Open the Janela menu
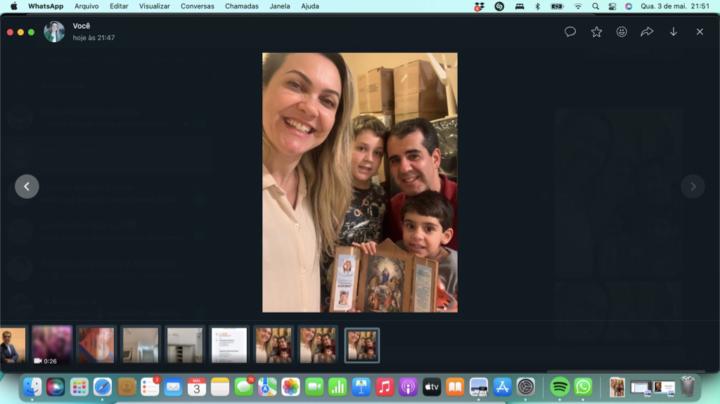Viewport: 720px width, 404px height. click(280, 6)
